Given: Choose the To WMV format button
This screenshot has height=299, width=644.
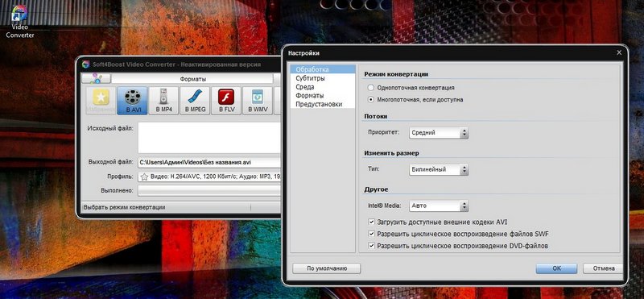Looking at the screenshot, I should click(x=258, y=101).
